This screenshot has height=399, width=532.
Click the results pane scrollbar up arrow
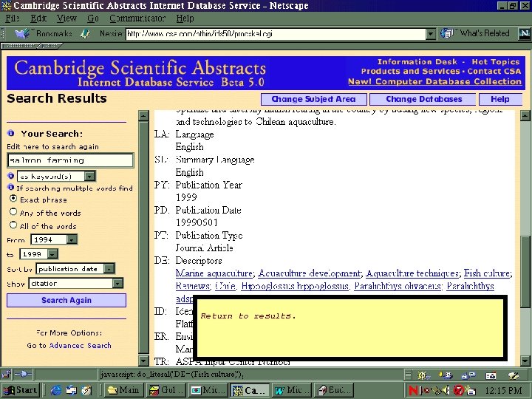525,116
